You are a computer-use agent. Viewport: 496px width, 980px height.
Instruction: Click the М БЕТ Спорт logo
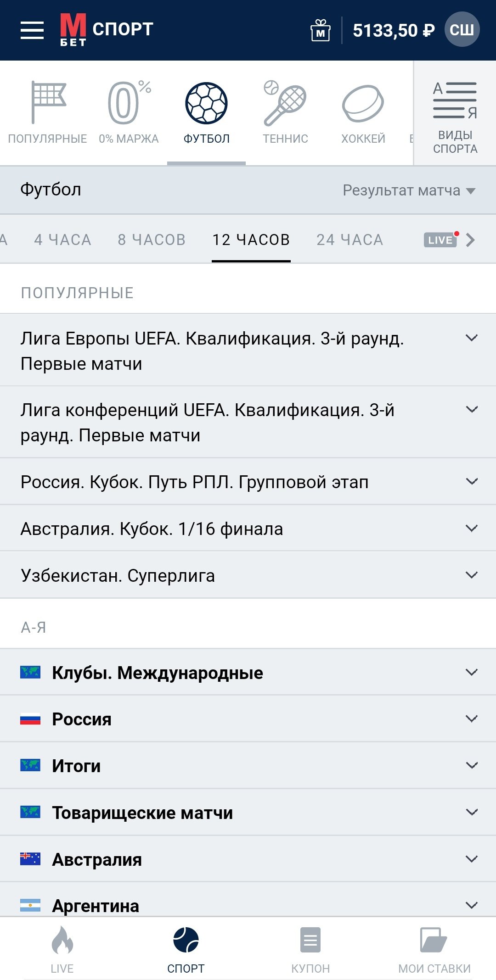pos(107,30)
